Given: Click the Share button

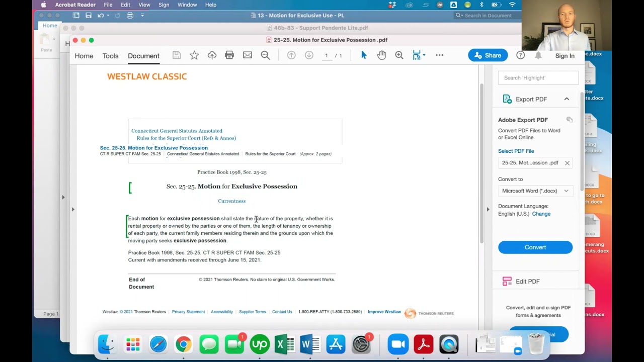Looking at the screenshot, I should point(487,55).
